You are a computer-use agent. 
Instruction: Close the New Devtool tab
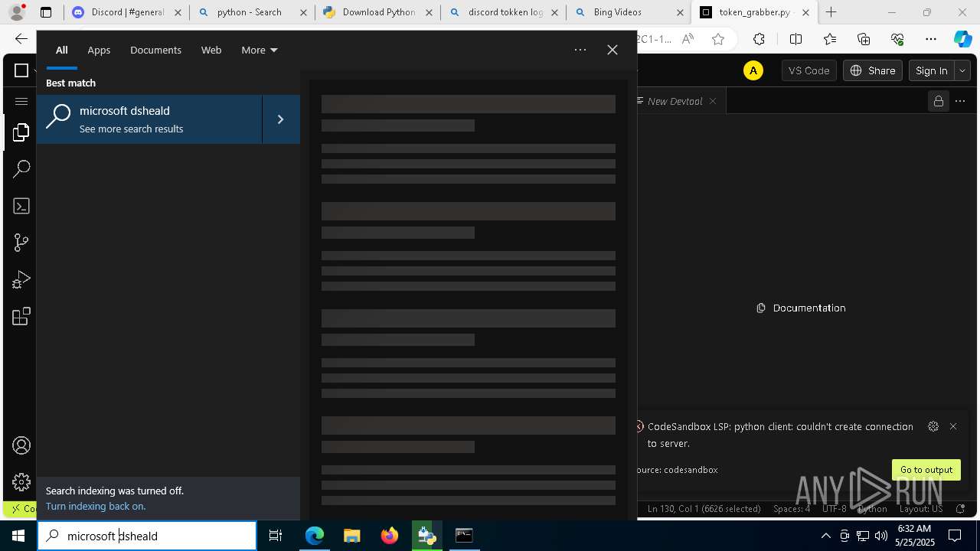(712, 101)
